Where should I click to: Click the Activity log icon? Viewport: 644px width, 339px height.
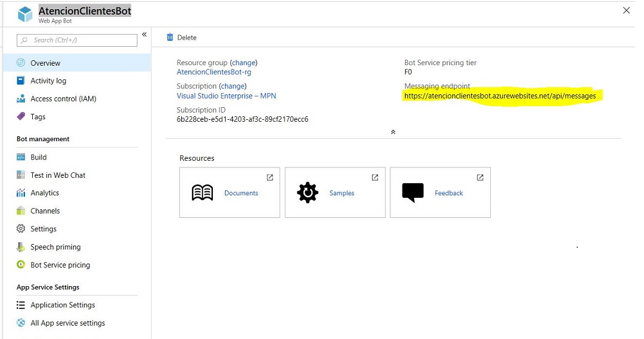pyautogui.click(x=21, y=80)
